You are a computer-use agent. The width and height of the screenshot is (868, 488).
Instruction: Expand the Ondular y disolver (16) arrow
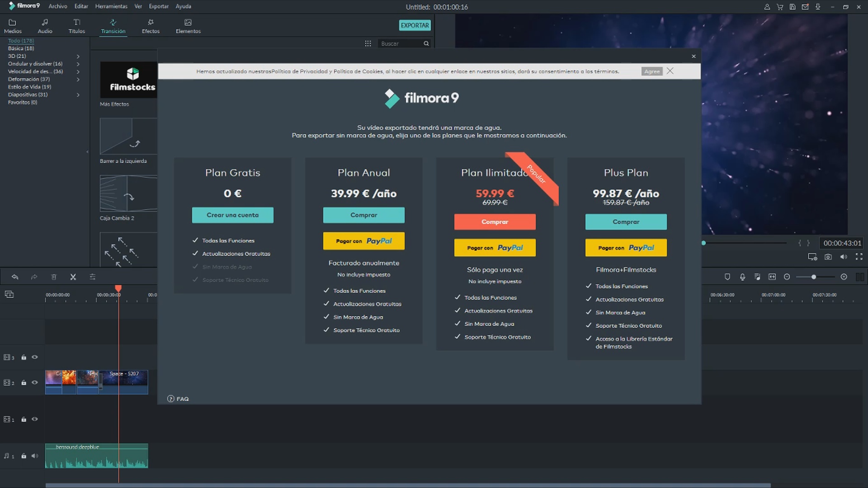pyautogui.click(x=78, y=64)
